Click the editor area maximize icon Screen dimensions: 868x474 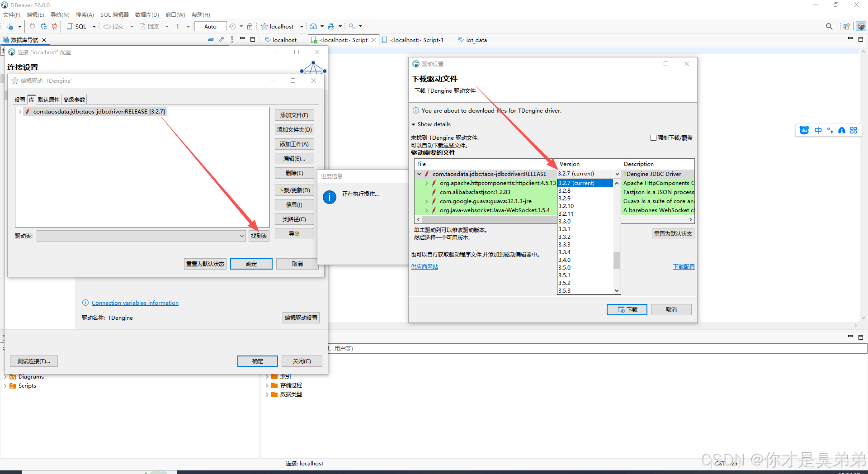coord(861,40)
